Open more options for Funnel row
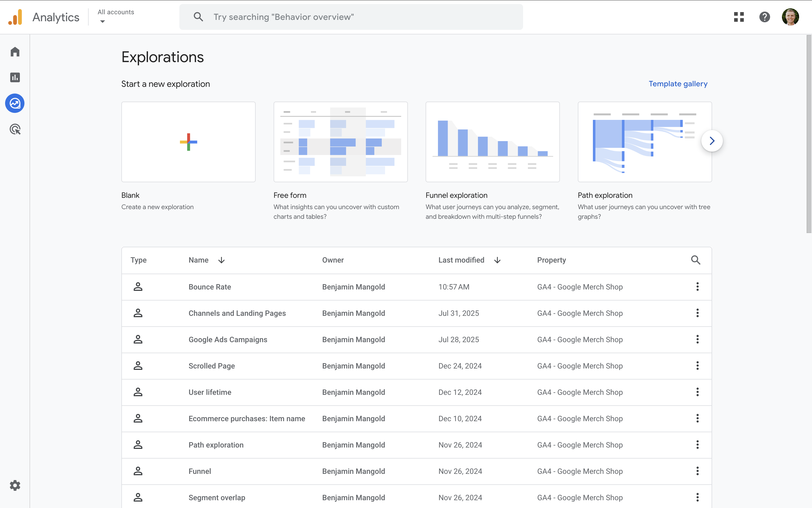 (x=697, y=471)
